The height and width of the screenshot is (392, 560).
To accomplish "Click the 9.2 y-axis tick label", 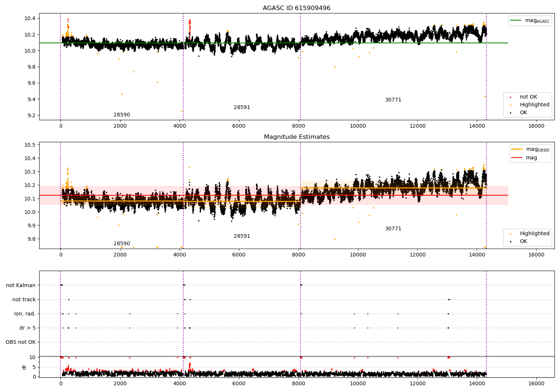I will (31, 115).
